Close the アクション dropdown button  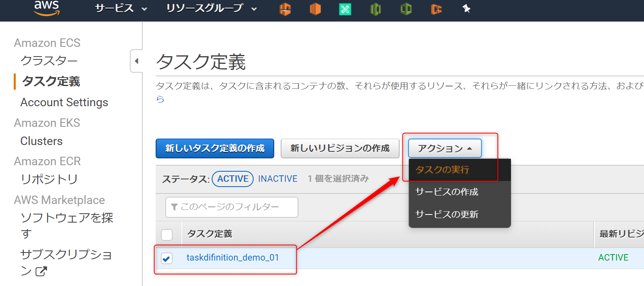[x=445, y=148]
